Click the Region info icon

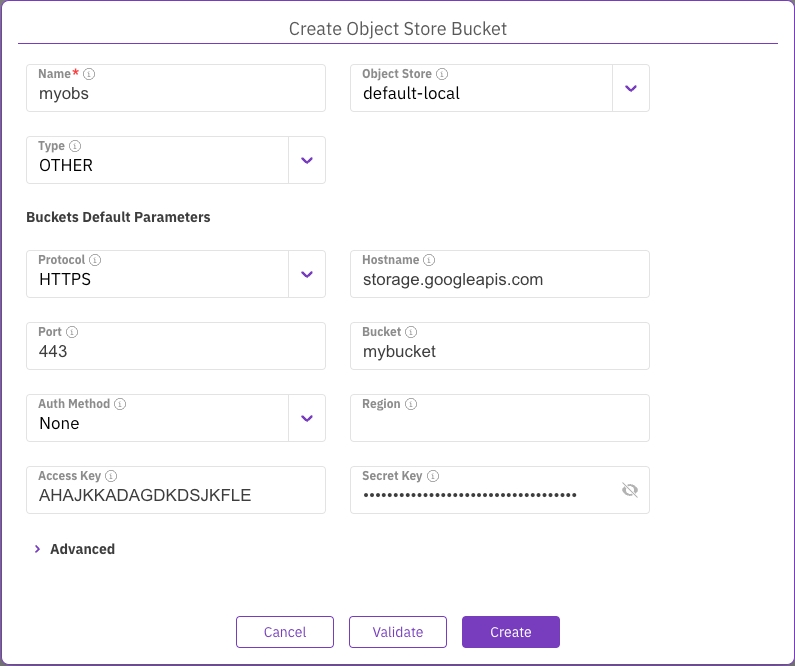click(411, 404)
